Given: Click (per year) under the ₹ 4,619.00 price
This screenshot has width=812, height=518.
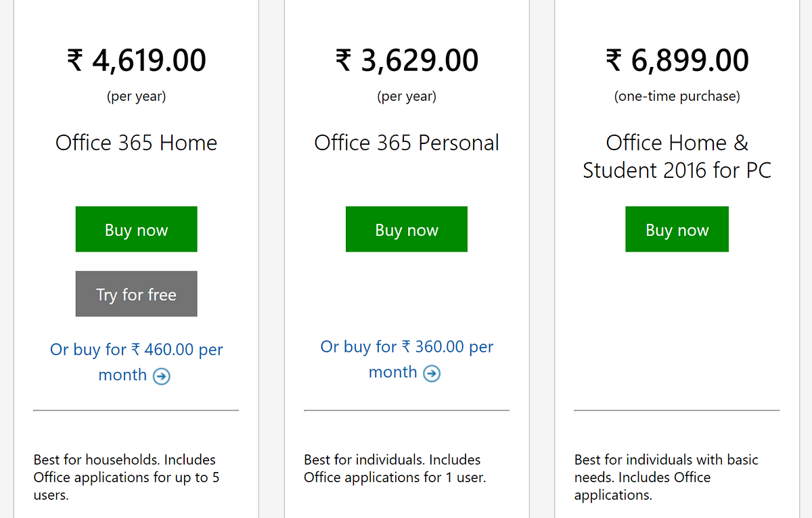Looking at the screenshot, I should [x=136, y=97].
